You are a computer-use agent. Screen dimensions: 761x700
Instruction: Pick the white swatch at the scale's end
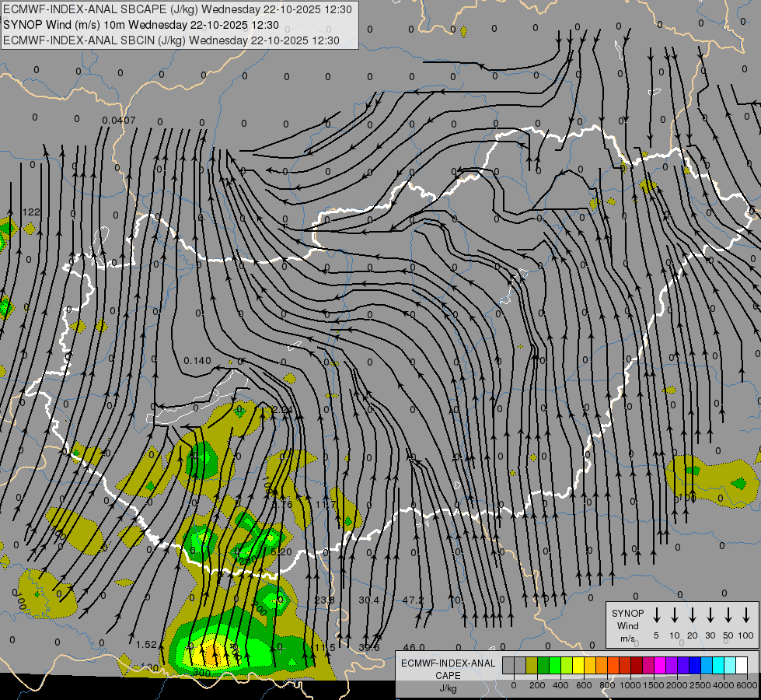(x=741, y=665)
